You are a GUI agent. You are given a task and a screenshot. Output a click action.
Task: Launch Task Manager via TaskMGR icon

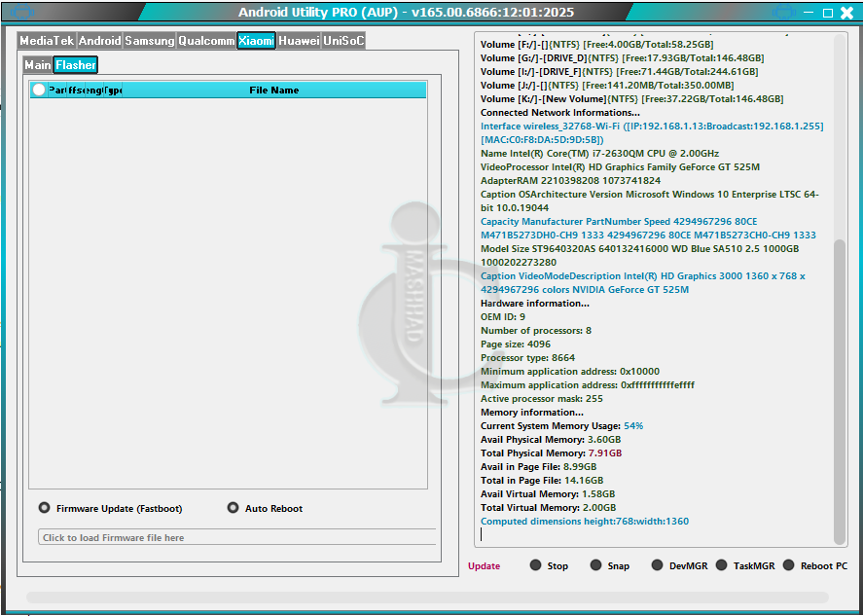[x=721, y=565]
